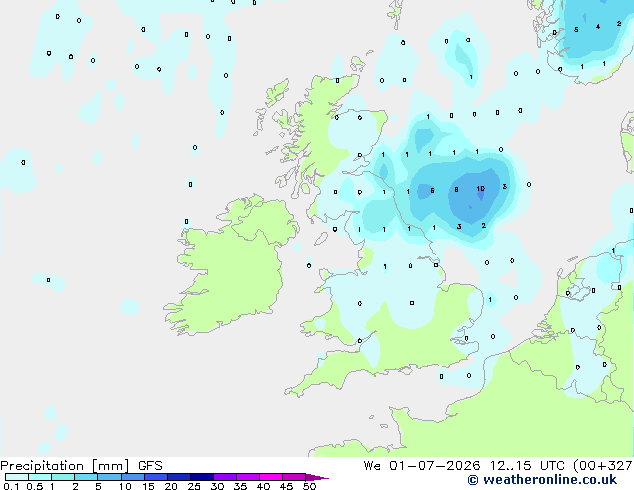Select the 40–45 mm bright magenta swatch
This screenshot has width=634, height=490.
coord(271,477)
